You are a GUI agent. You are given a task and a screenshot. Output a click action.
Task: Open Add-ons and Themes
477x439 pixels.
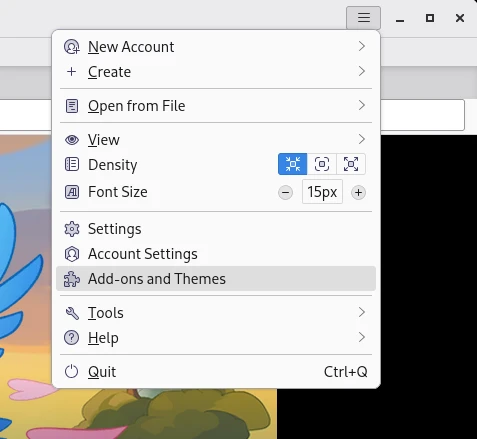(216, 279)
